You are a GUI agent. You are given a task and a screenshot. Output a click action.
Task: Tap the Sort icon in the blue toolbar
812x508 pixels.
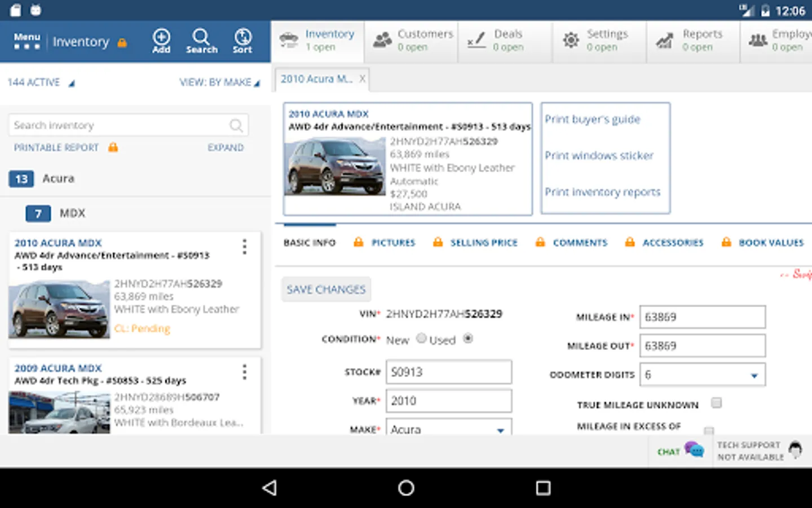[242, 41]
